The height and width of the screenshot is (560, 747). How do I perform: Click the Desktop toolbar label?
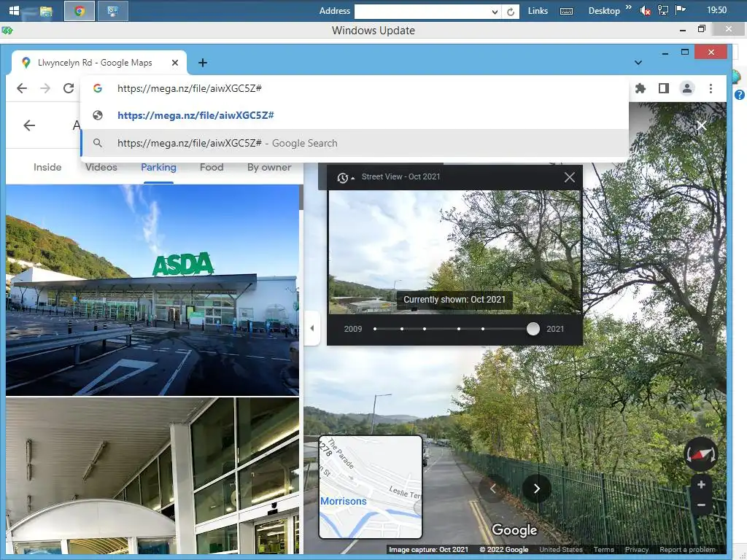coord(604,10)
